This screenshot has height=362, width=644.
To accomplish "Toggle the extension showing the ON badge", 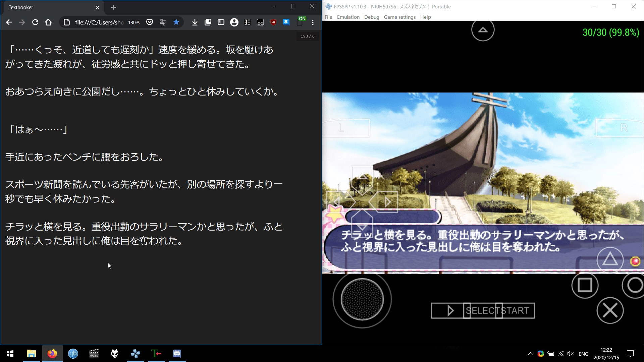I will pyautogui.click(x=300, y=22).
